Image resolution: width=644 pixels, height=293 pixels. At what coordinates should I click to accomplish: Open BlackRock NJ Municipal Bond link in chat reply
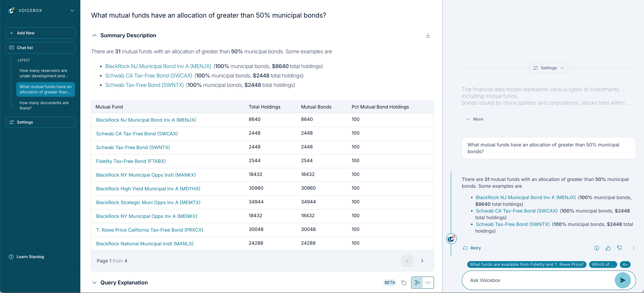tap(526, 198)
